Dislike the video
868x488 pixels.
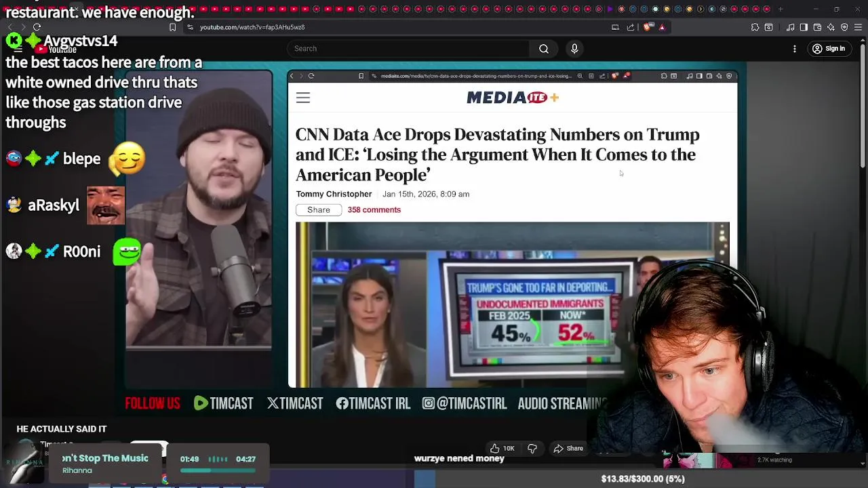coord(532,448)
